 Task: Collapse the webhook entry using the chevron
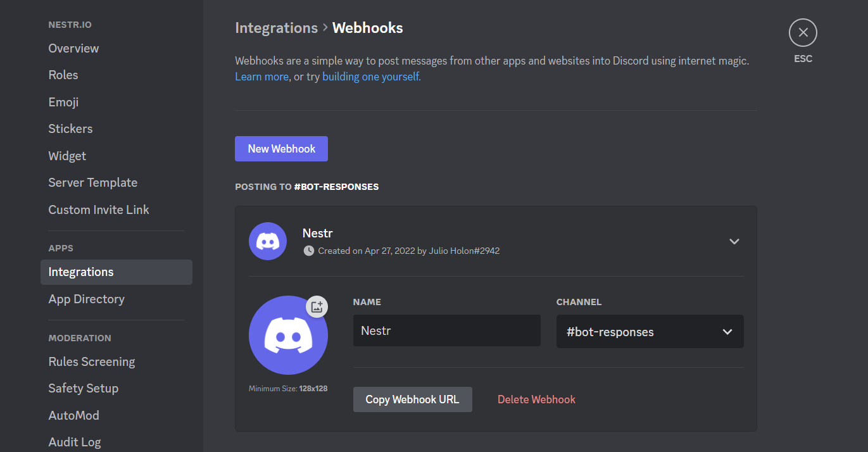click(x=734, y=241)
